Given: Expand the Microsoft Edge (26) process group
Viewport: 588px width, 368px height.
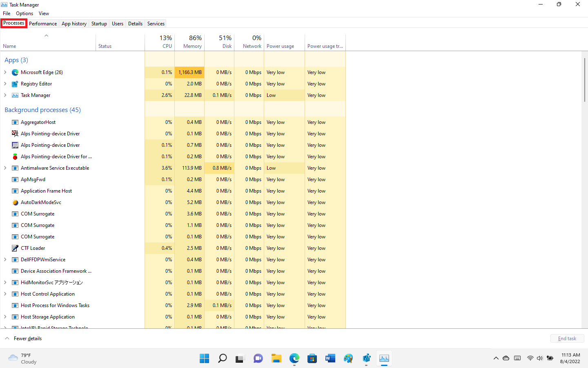Looking at the screenshot, I should coord(5,72).
